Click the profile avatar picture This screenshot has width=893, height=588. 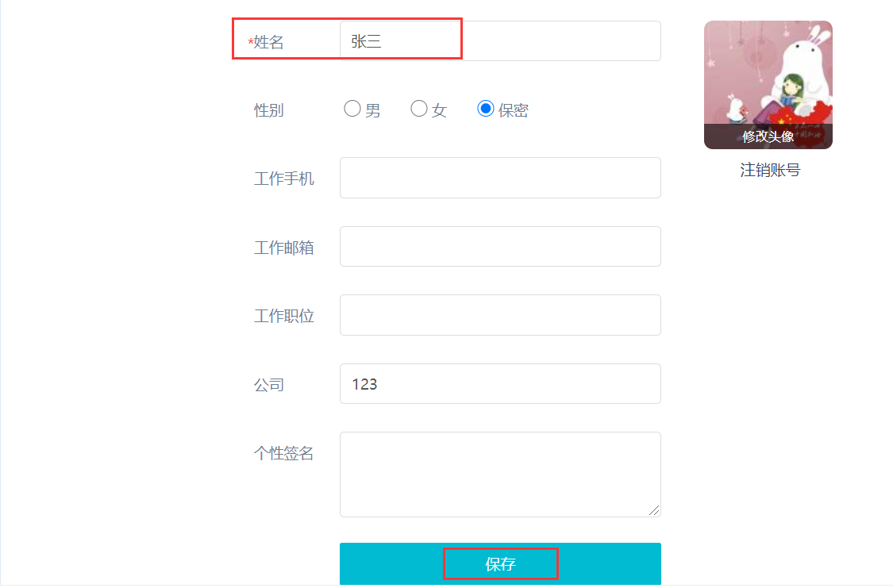pos(767,75)
